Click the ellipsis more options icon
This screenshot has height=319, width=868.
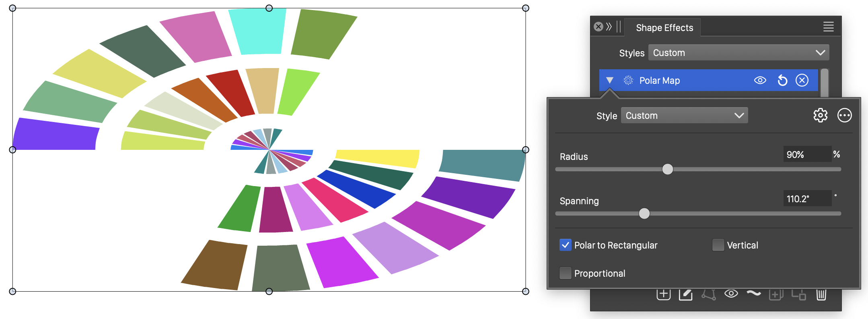tap(844, 116)
